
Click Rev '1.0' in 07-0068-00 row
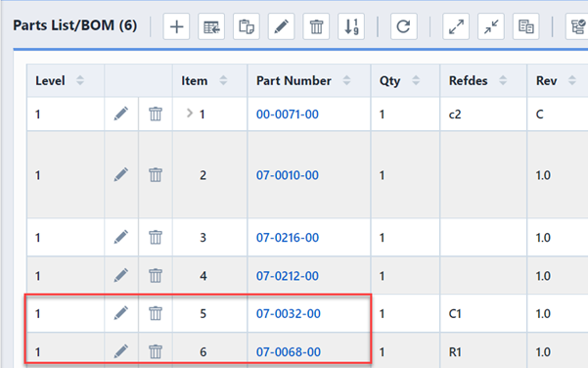tap(543, 352)
